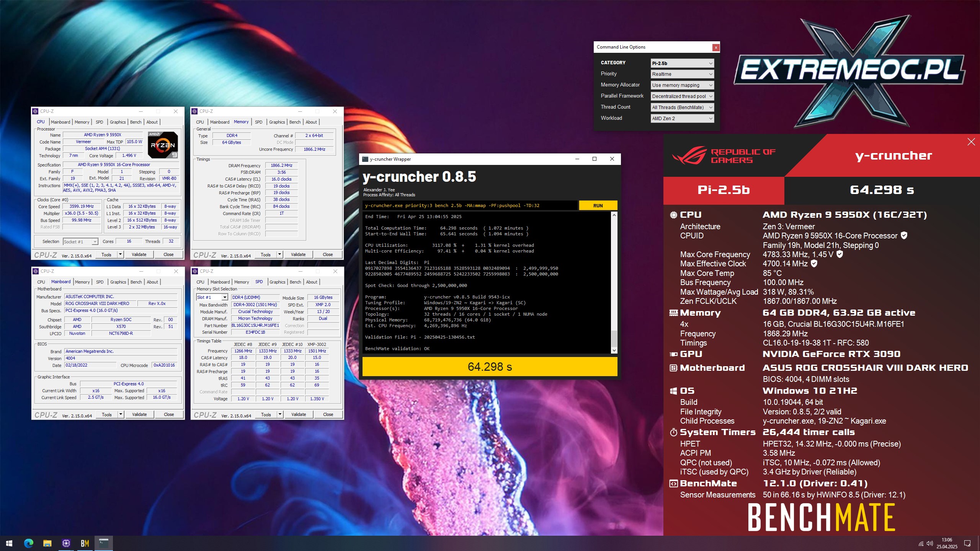The height and width of the screenshot is (551, 980).
Task: Open the Workload AMD Zen 2 dropdown
Action: click(682, 119)
